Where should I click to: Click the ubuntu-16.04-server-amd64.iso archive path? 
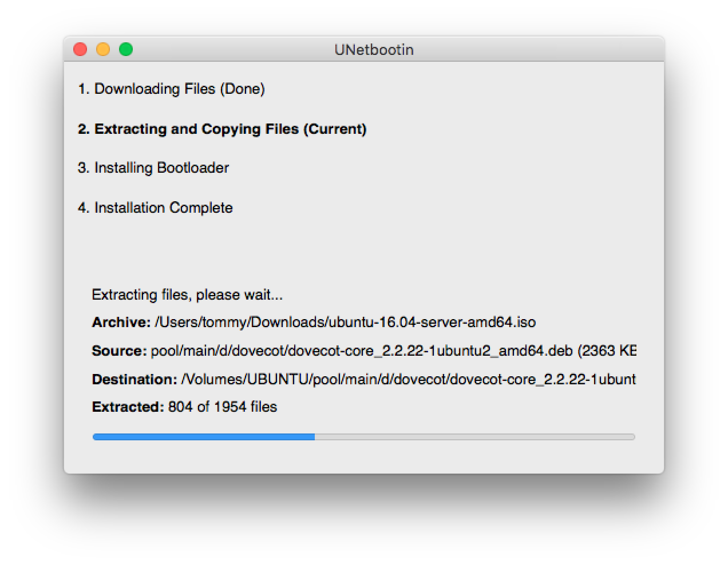pos(345,322)
